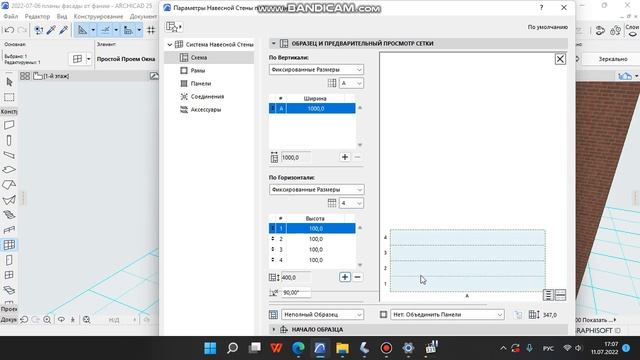Open the Нет: Объединить Панели dropdown
640x360 pixels.
(447, 315)
